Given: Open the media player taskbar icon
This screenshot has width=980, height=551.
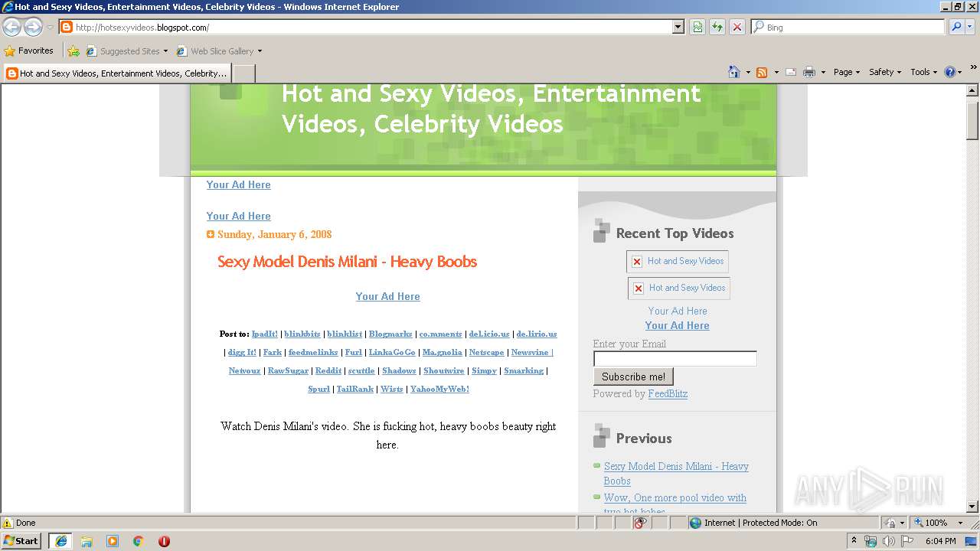Looking at the screenshot, I should [x=113, y=541].
